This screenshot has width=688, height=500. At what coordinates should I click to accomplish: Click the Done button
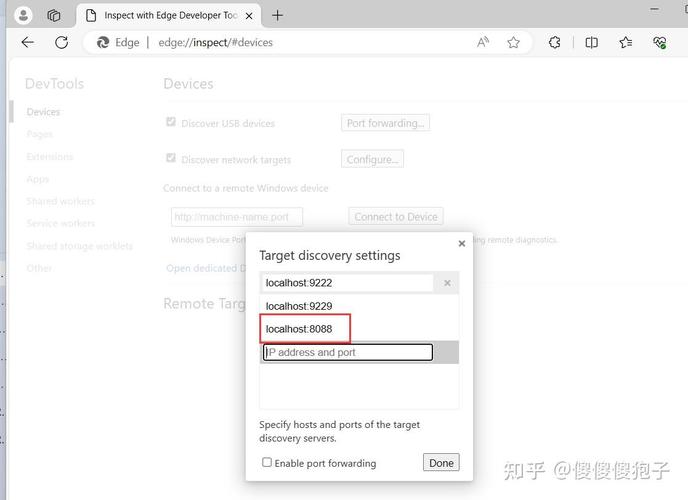(x=441, y=463)
